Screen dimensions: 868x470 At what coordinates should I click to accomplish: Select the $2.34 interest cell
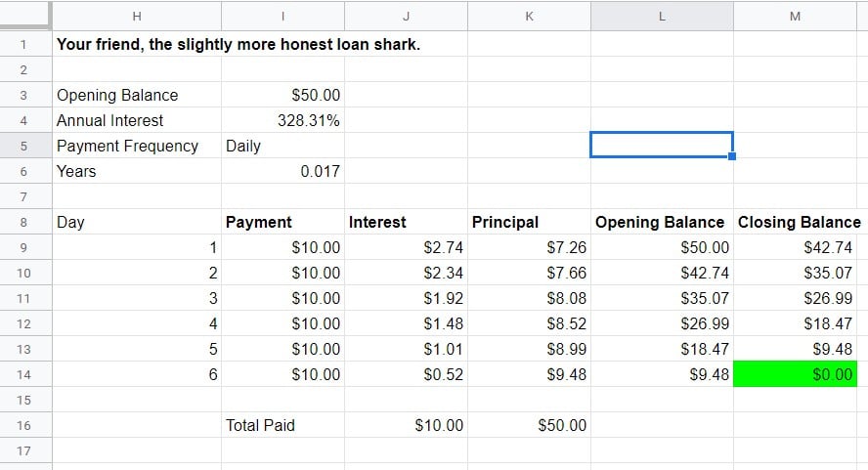point(406,274)
